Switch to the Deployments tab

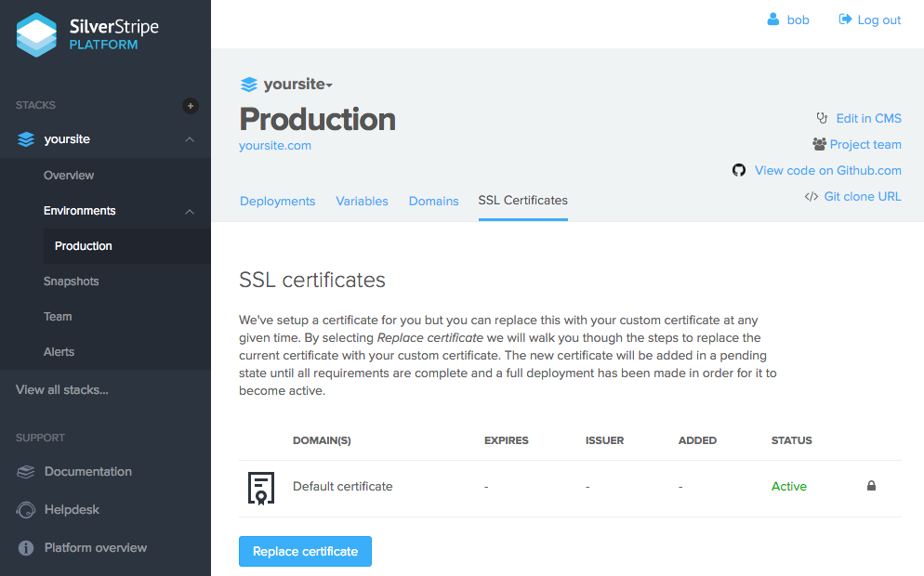click(x=277, y=201)
